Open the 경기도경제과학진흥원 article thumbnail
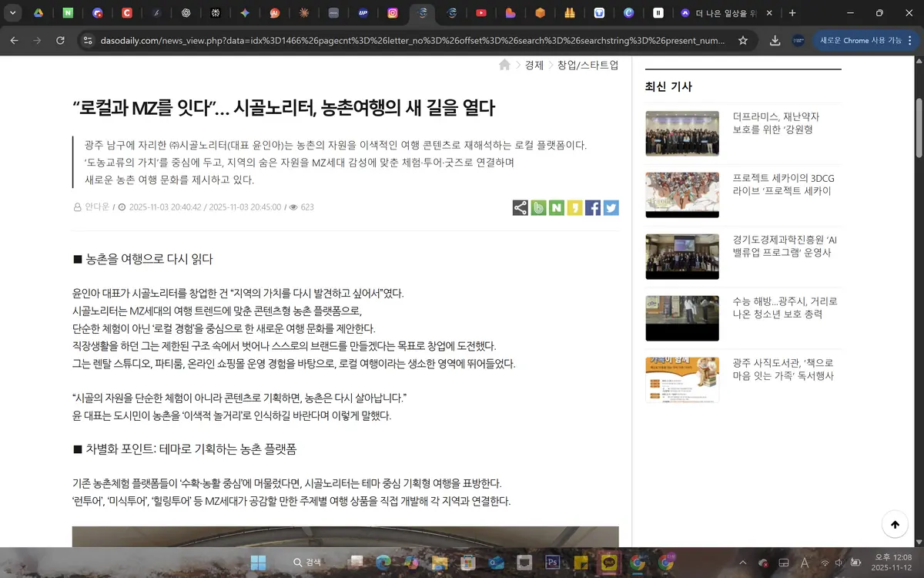This screenshot has width=924, height=578. coord(681,257)
